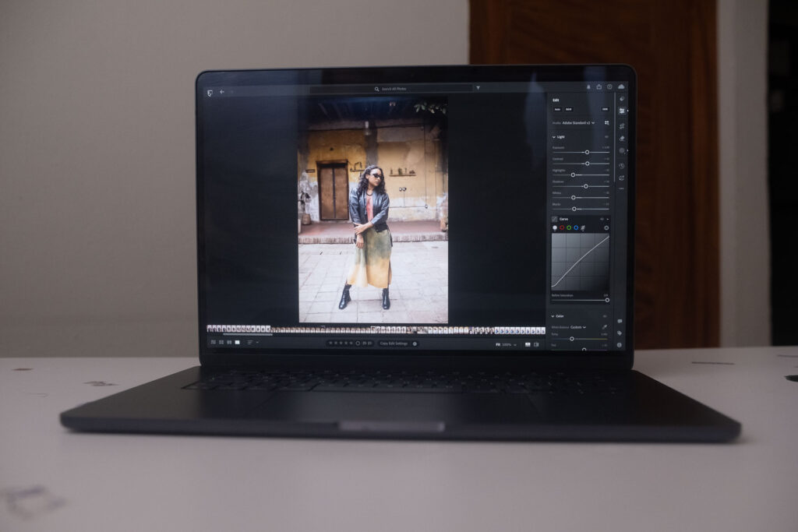Click the Exposure slider handle
This screenshot has width=798, height=532.
click(587, 152)
